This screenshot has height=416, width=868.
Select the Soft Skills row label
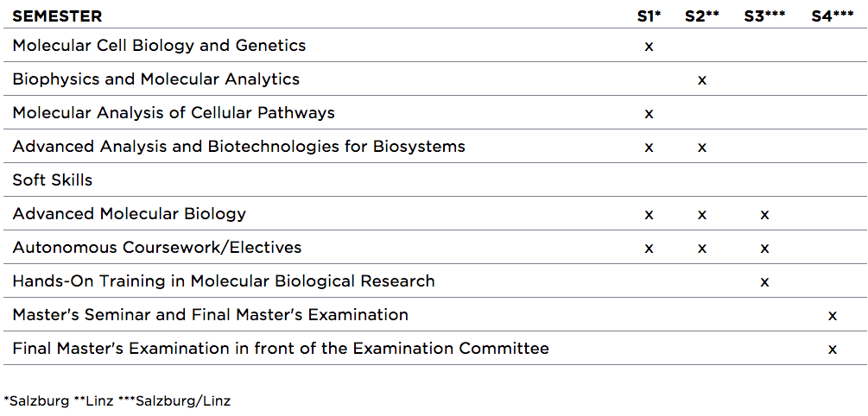(53, 180)
